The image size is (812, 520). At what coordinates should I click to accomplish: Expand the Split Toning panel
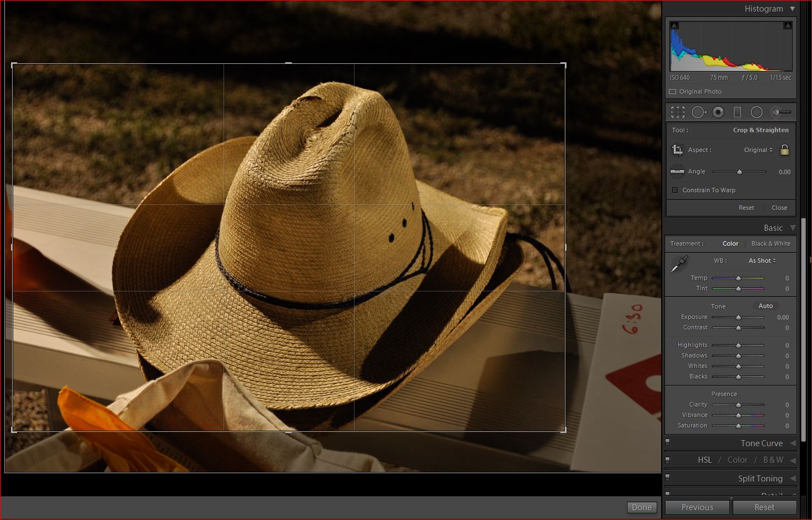coord(760,479)
